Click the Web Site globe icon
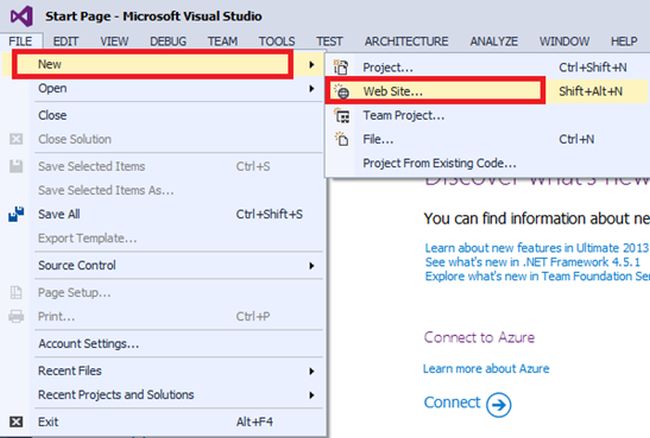 pyautogui.click(x=342, y=91)
